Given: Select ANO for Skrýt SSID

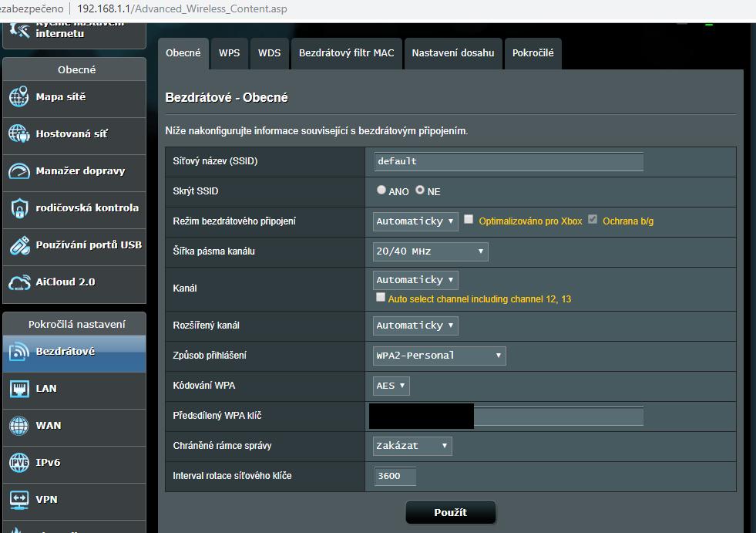Looking at the screenshot, I should pos(381,191).
